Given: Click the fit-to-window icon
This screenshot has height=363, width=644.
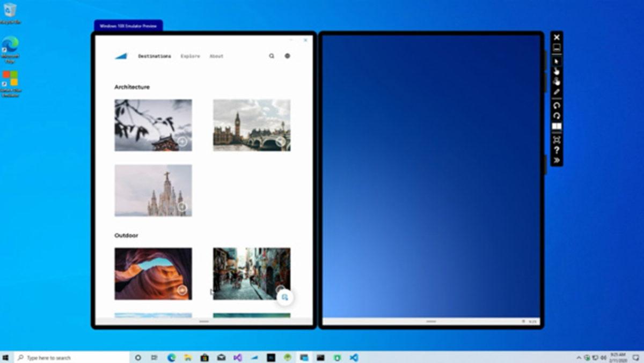Looking at the screenshot, I should (557, 139).
